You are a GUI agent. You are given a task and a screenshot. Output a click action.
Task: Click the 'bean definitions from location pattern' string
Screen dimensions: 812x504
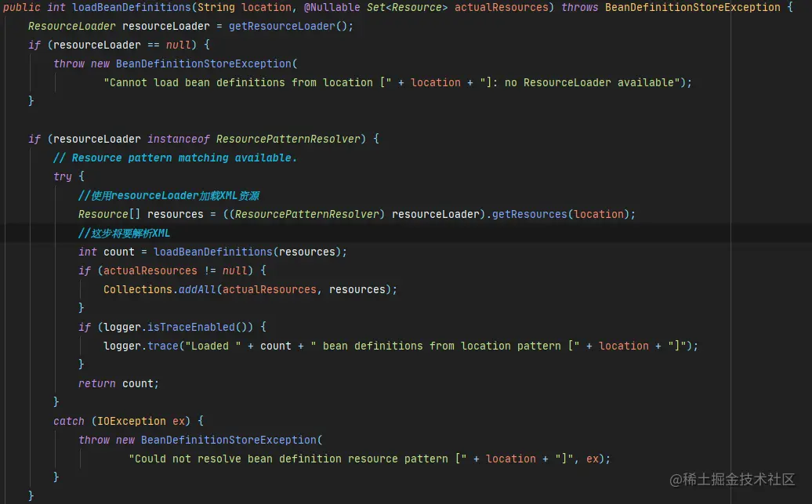pyautogui.click(x=445, y=346)
